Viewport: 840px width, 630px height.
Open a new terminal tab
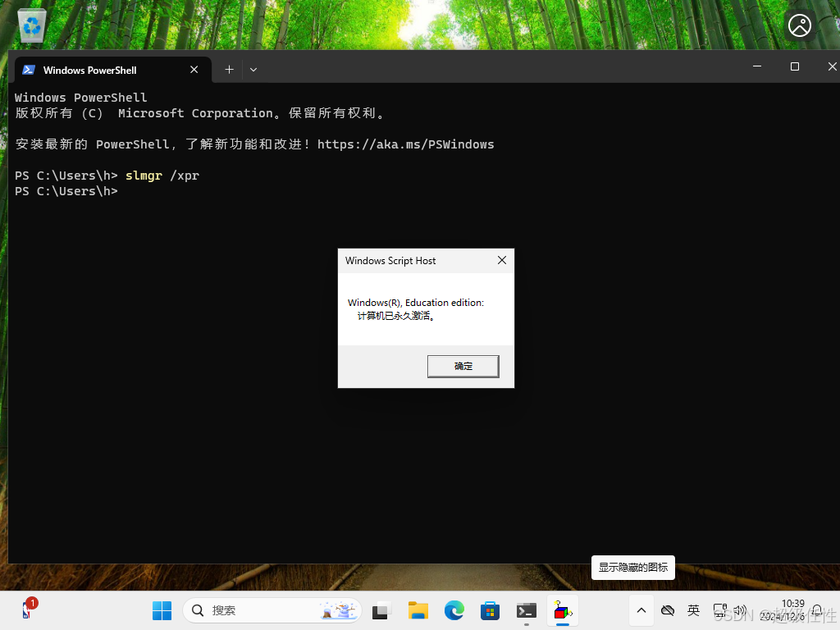click(x=229, y=70)
